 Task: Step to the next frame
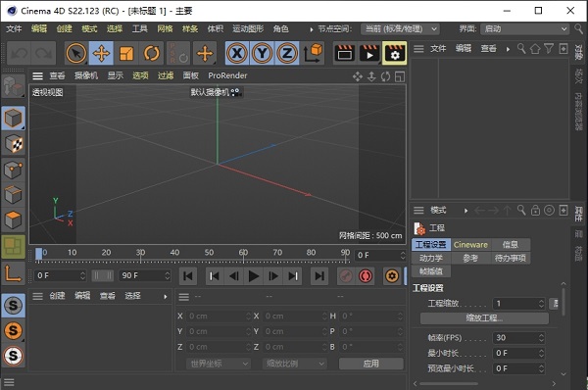(x=273, y=276)
